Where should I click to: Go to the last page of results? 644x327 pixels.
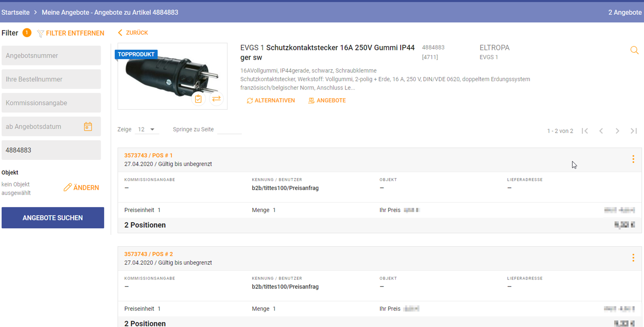click(x=634, y=131)
